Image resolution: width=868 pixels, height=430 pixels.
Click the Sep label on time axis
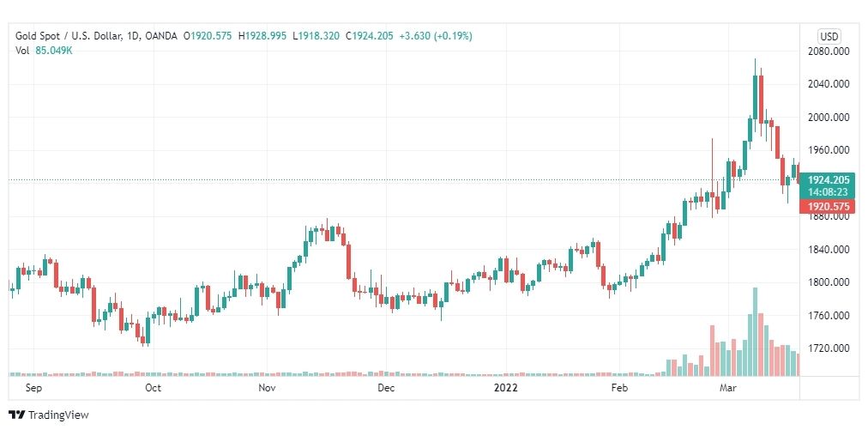[33, 388]
